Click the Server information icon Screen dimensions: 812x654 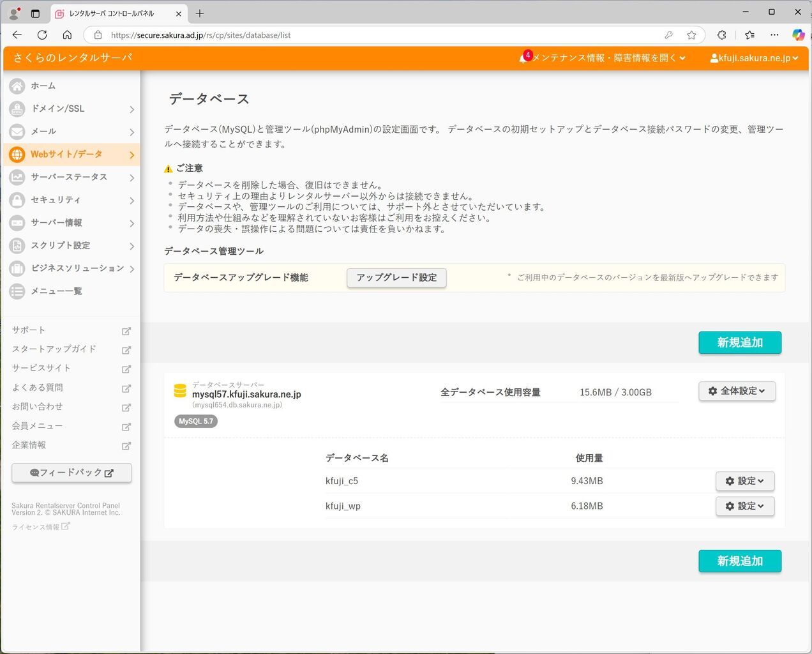(x=17, y=223)
